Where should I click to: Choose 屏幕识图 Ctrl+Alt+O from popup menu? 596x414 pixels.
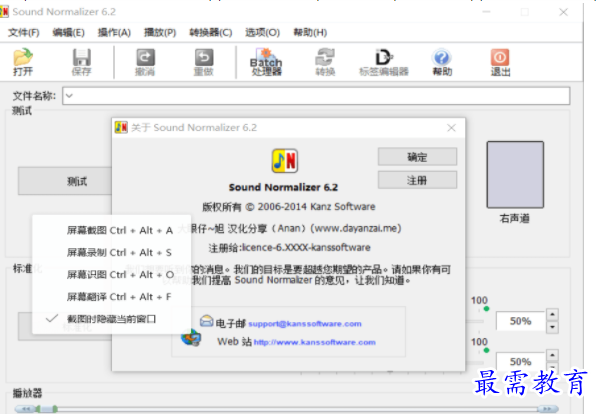click(x=112, y=274)
